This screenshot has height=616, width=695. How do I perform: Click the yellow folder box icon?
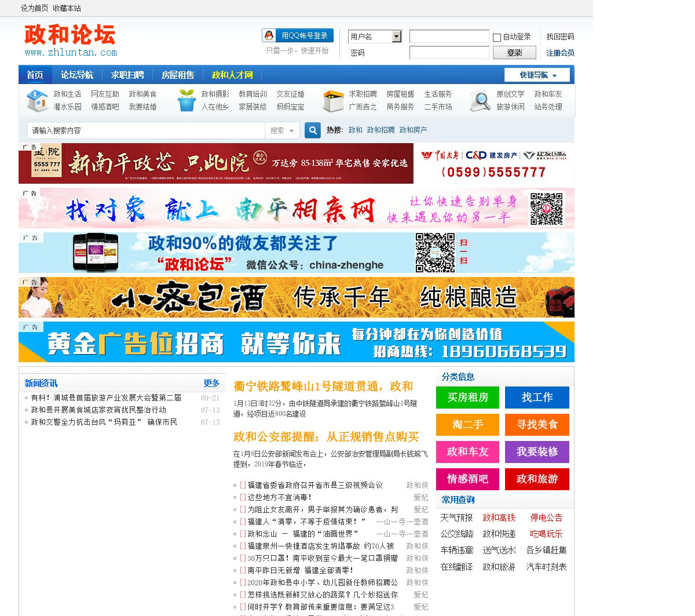coord(334,101)
